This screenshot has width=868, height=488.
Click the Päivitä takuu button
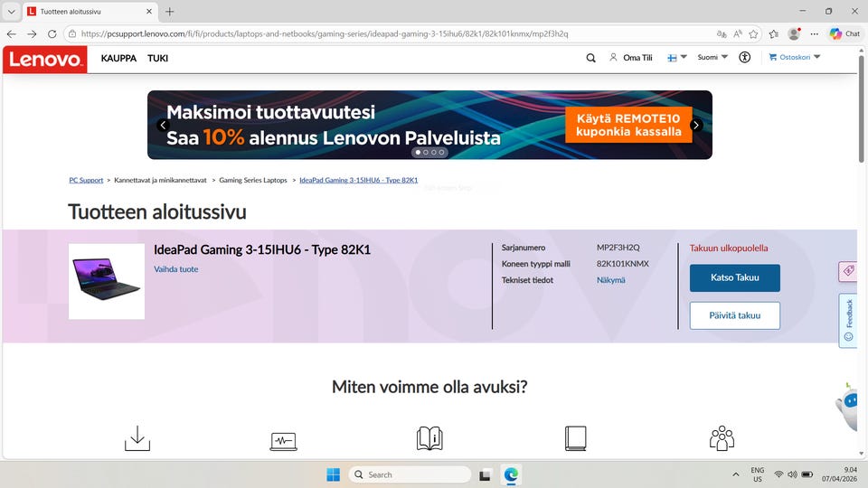click(734, 315)
